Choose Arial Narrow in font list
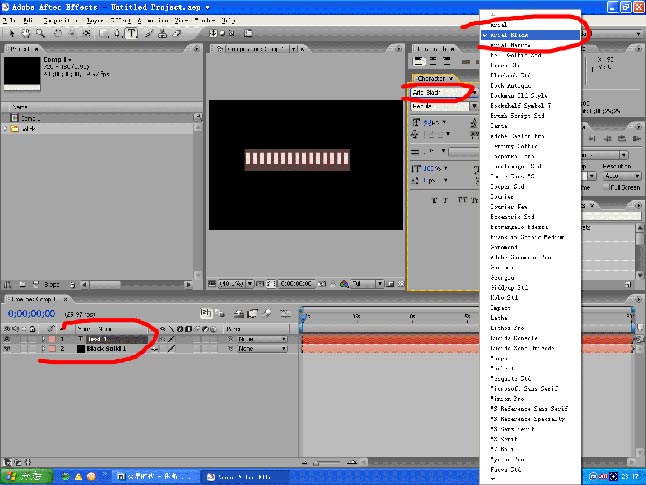Image resolution: width=646 pixels, height=485 pixels. click(x=530, y=45)
